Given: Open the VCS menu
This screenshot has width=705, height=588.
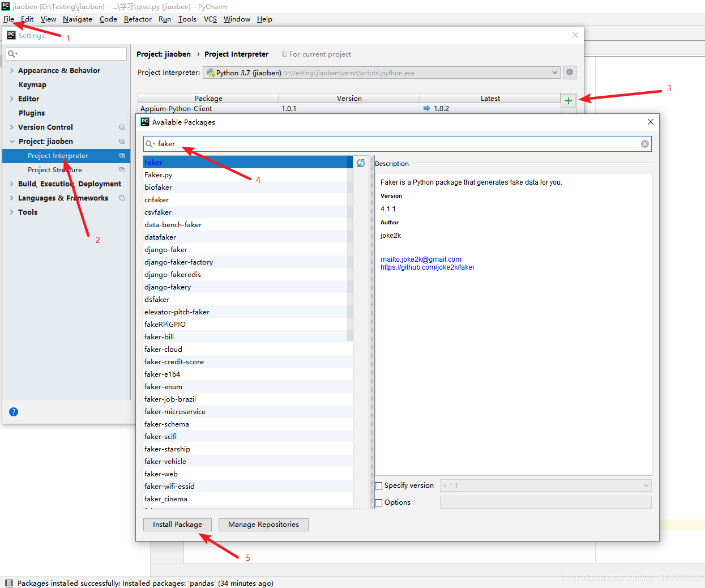Looking at the screenshot, I should [x=210, y=19].
